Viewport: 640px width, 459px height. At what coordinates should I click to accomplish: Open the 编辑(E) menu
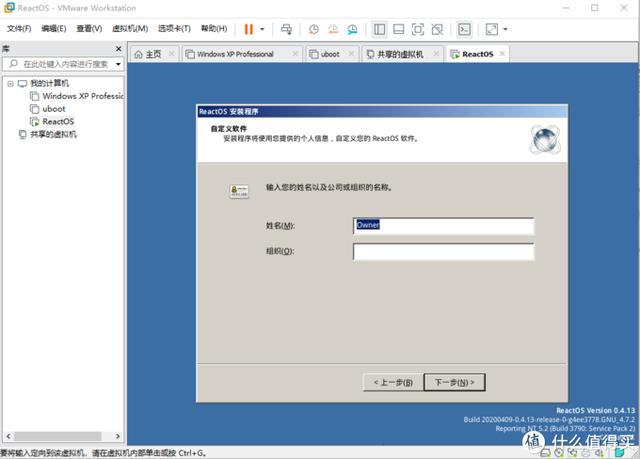tap(53, 29)
